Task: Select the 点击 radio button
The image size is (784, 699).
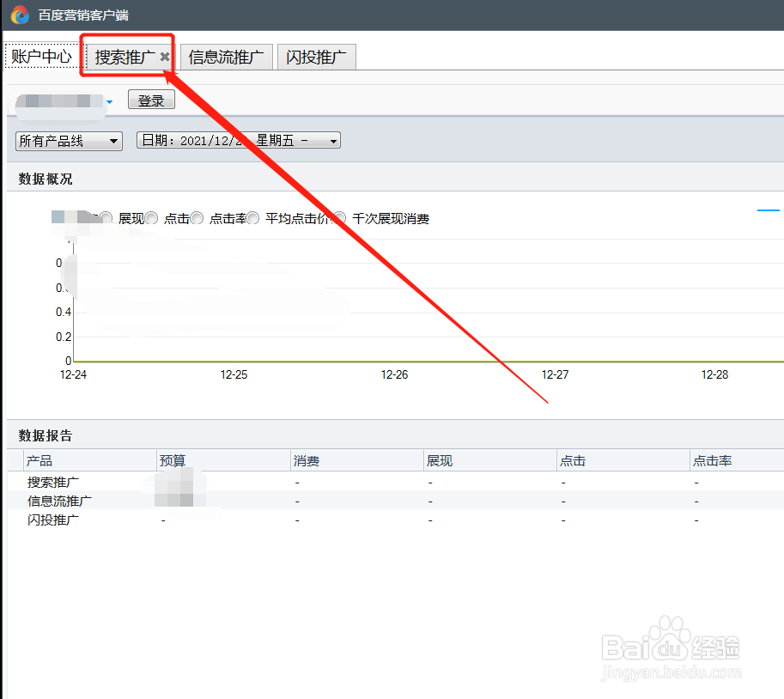Action: 151,218
